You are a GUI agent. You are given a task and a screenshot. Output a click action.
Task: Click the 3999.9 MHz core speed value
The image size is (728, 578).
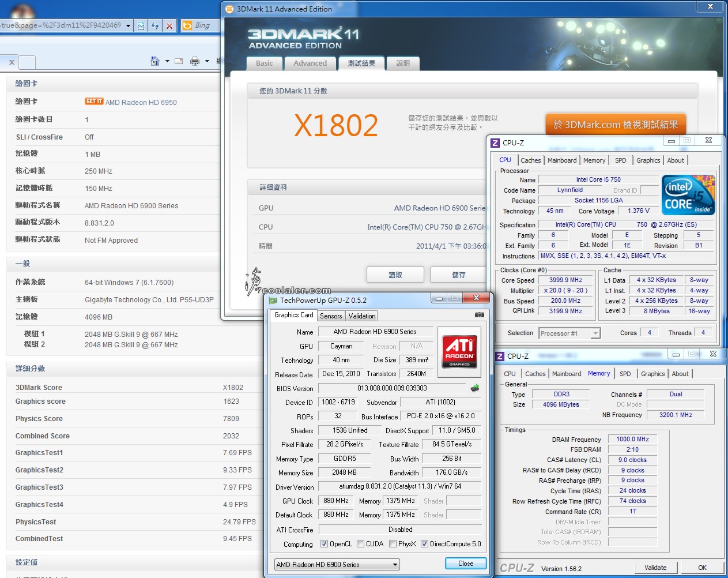(566, 280)
